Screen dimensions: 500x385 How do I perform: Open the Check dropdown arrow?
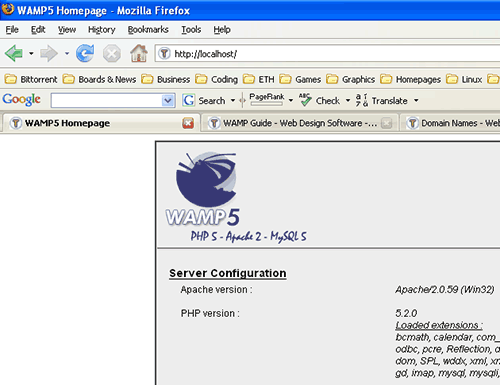click(x=348, y=100)
